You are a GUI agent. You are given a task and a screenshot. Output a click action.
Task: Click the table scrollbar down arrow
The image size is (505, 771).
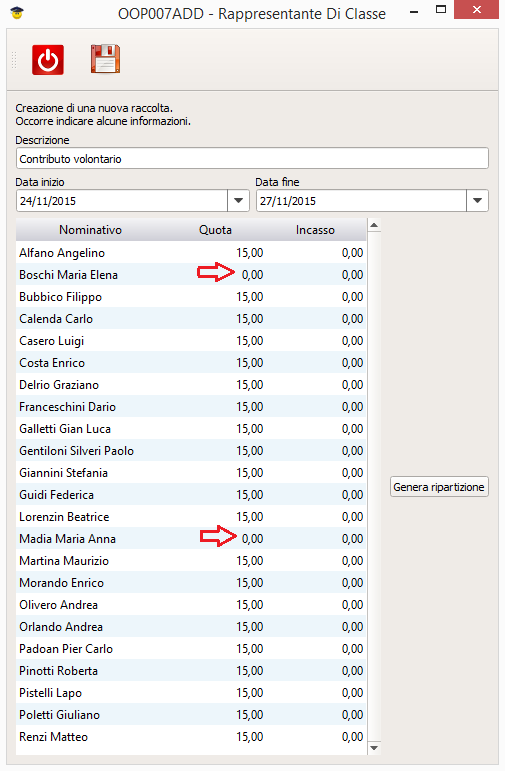[x=374, y=748]
